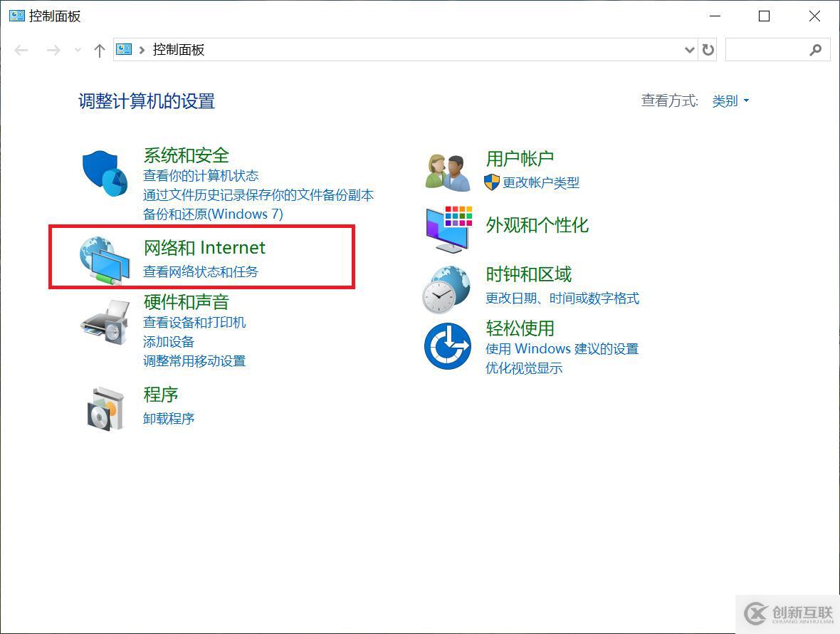Screen dimensions: 840x634
Task: Refresh the Control Panel address bar
Action: tap(708, 50)
